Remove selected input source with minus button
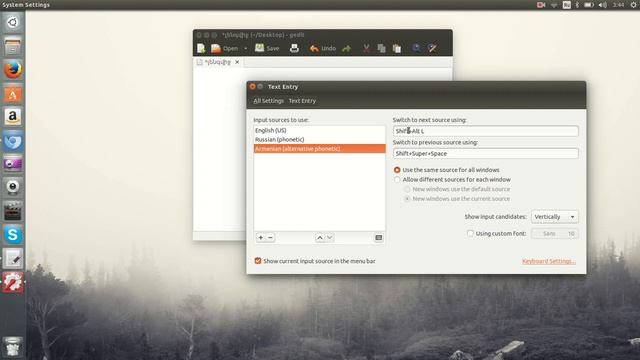640x360 pixels. (270, 238)
